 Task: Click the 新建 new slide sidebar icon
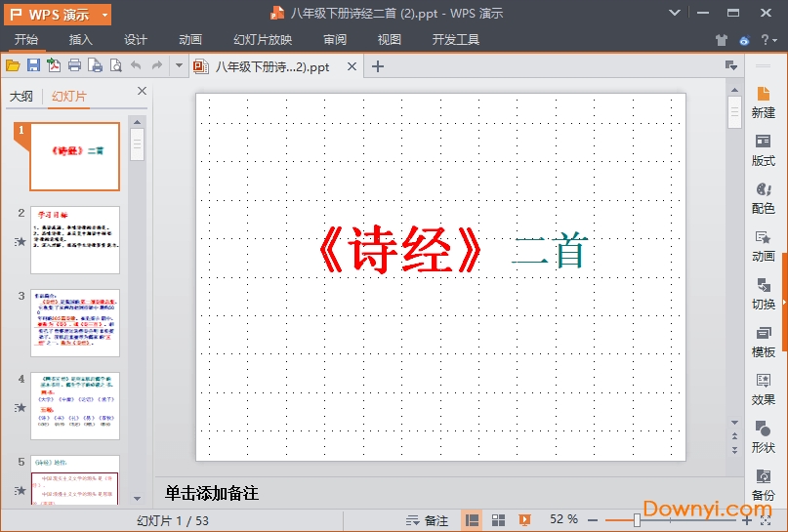click(763, 102)
